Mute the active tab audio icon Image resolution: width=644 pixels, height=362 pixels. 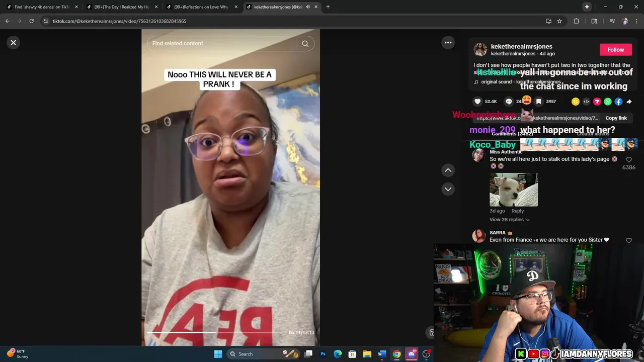click(x=308, y=7)
